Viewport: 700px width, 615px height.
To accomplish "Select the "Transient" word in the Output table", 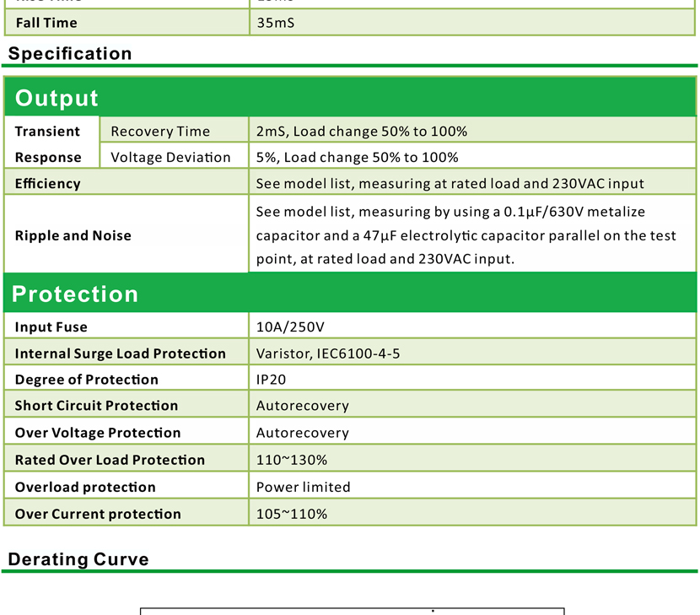I will pos(47,132).
